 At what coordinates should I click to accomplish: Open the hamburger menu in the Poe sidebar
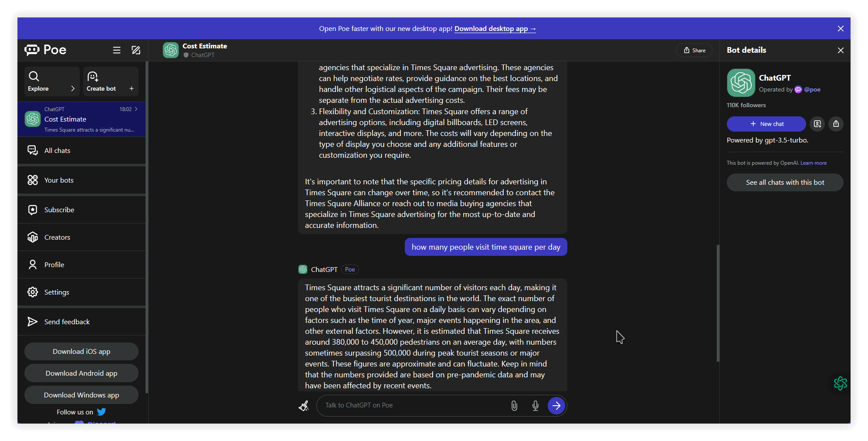point(116,50)
